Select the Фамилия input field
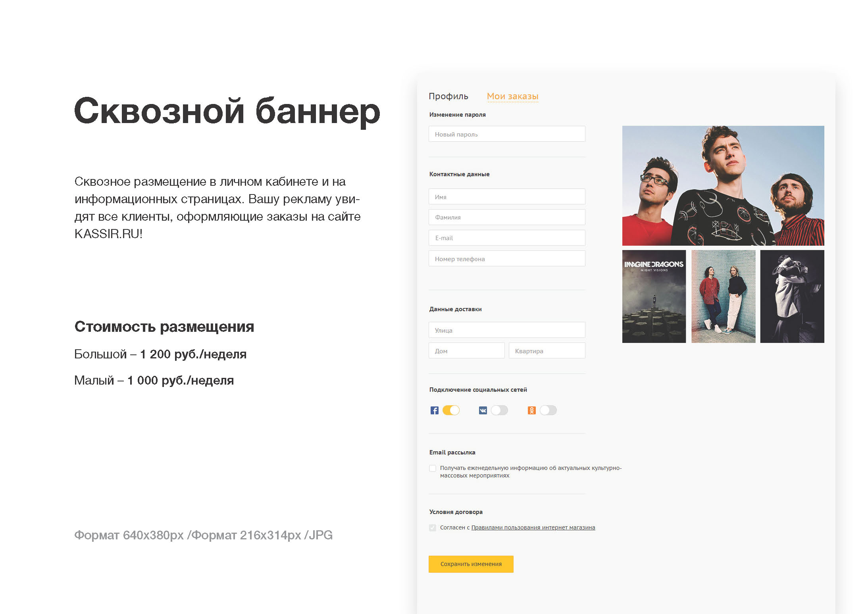This screenshot has height=614, width=868. click(x=507, y=217)
